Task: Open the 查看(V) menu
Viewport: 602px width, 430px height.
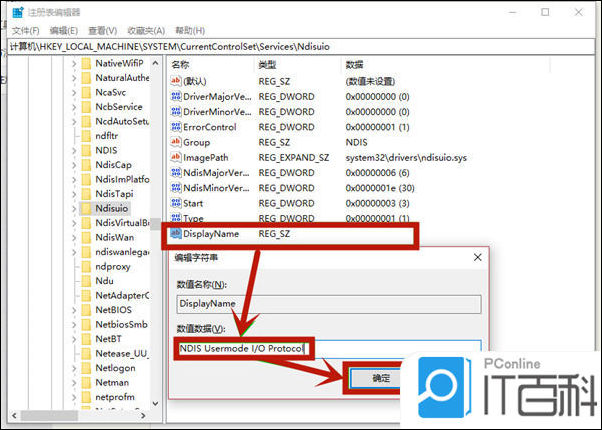Action: [103, 31]
